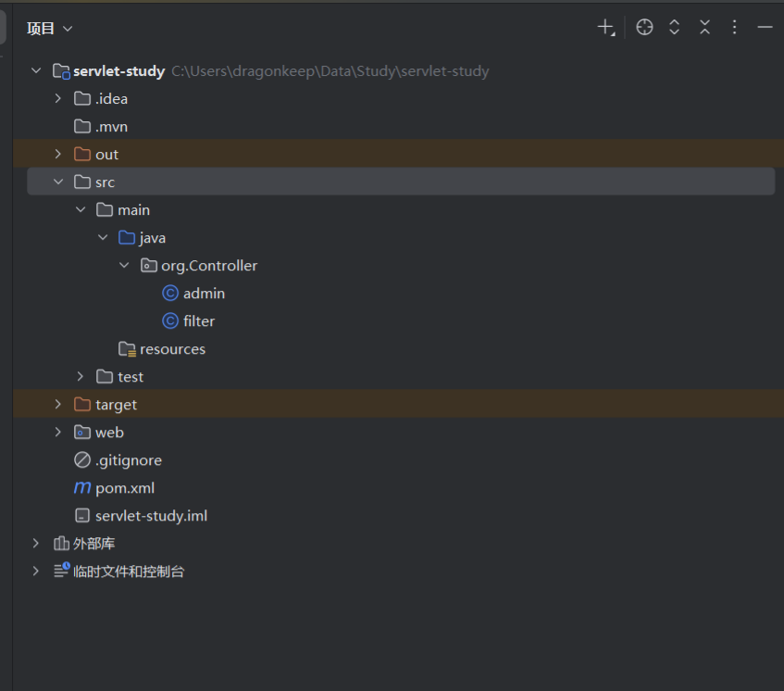Collapse the org.Controller package
This screenshot has height=691, width=784.
pyautogui.click(x=125, y=266)
